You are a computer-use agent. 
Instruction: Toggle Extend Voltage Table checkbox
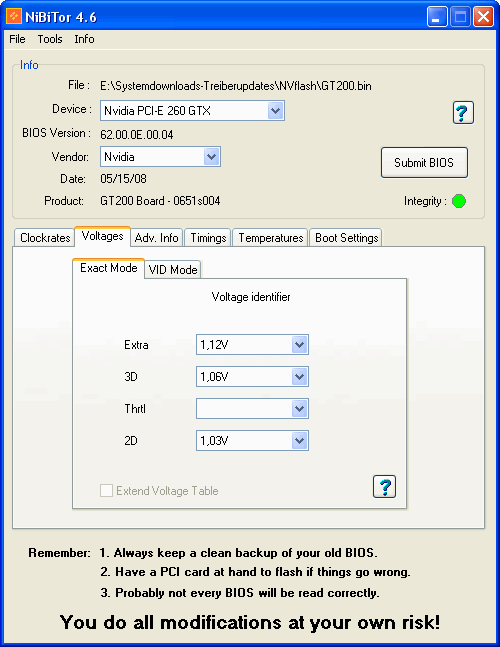106,491
